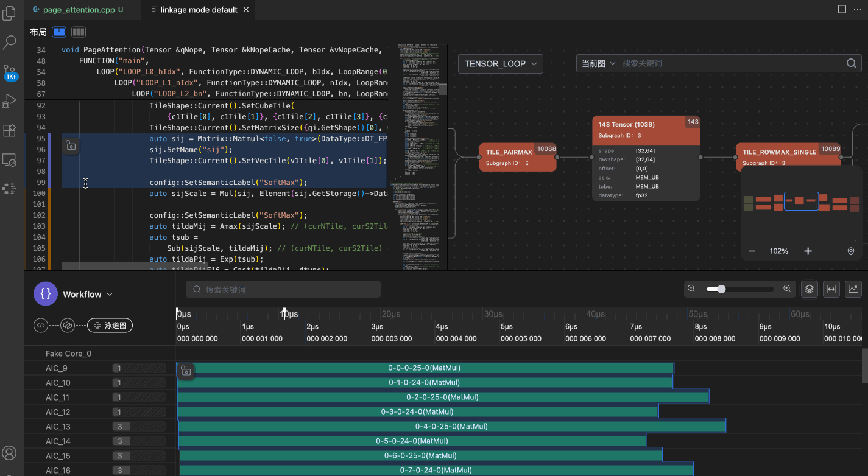The height and width of the screenshot is (476, 868).
Task: Click the 泳道图 swimlane button
Action: pos(110,326)
